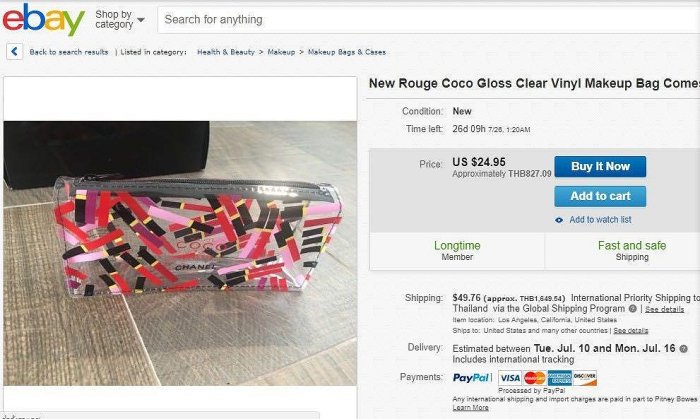
Task: Click the PayPal logo
Action: click(472, 378)
